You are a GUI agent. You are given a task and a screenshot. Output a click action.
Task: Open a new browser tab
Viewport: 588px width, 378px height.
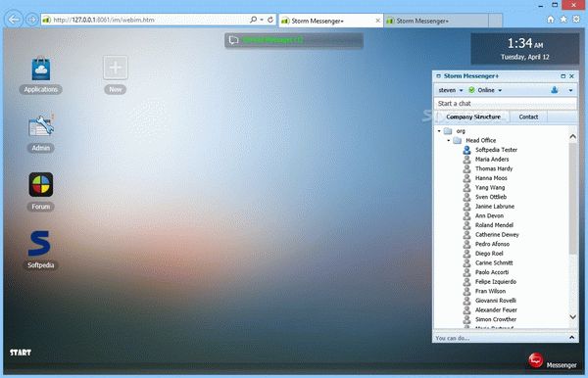coord(495,21)
